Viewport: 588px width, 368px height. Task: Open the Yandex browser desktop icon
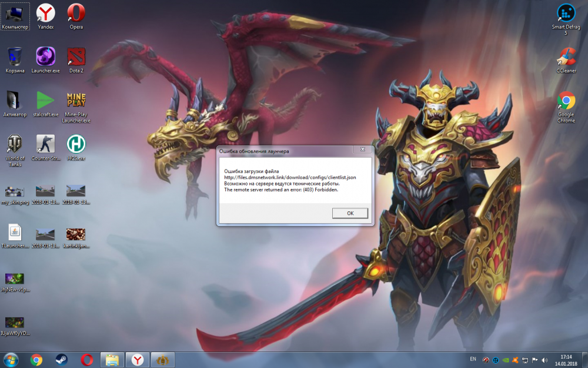tap(46, 12)
